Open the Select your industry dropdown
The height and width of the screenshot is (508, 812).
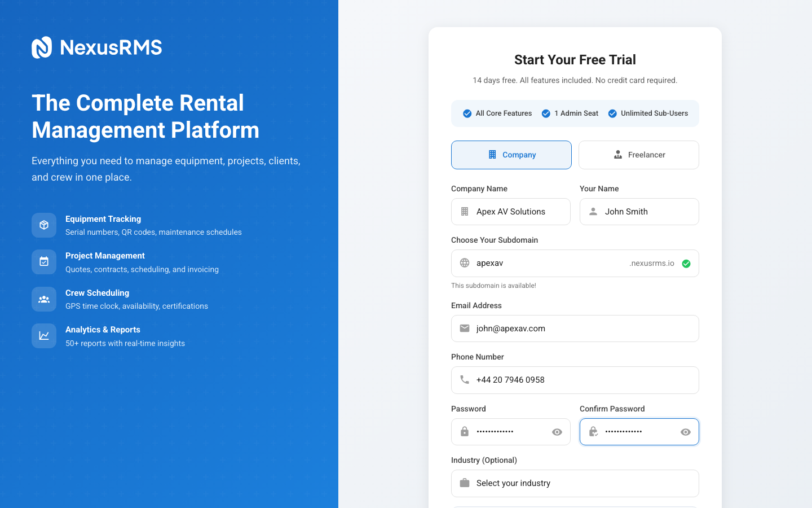pos(575,483)
